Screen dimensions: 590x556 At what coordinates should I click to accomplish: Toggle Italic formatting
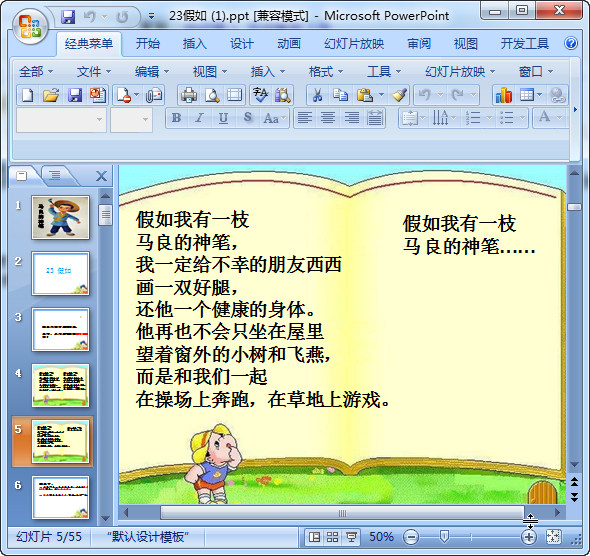tap(199, 118)
